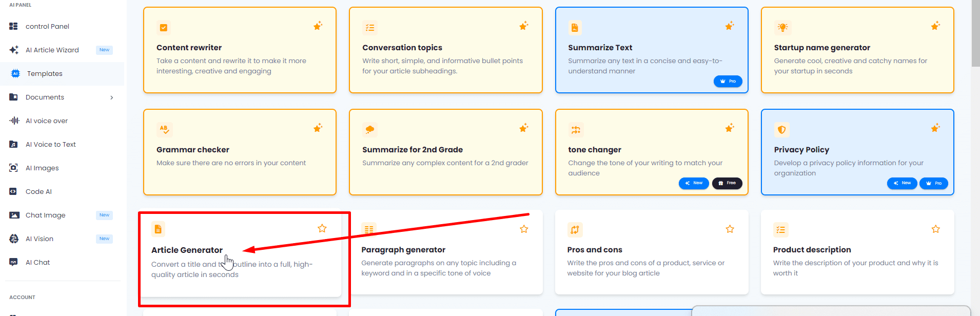Click the Grammar checker AB icon
Screen dimensions: 980x316
(x=164, y=129)
